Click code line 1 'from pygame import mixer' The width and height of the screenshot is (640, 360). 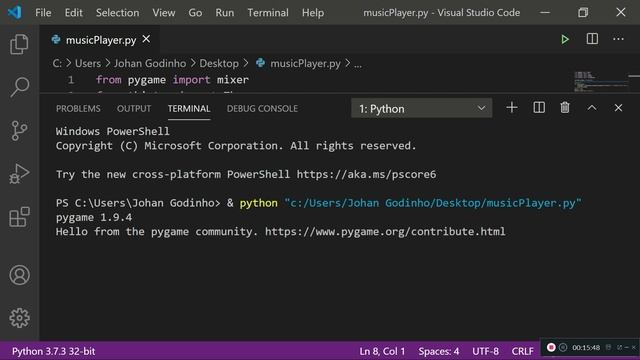tap(172, 80)
